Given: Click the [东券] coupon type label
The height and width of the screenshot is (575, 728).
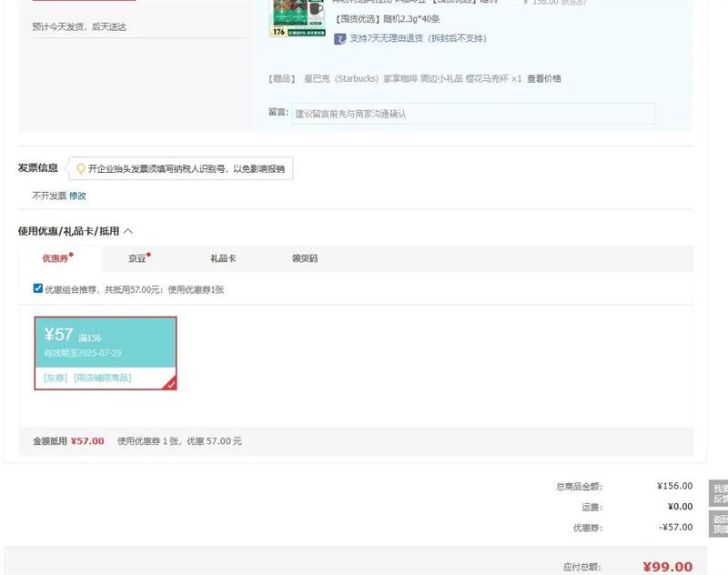Looking at the screenshot, I should tap(56, 378).
